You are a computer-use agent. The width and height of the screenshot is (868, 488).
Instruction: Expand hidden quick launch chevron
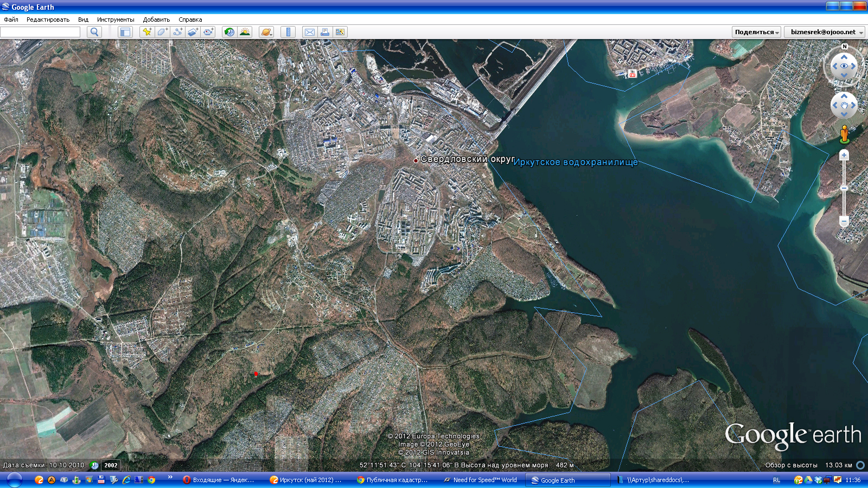click(x=170, y=477)
